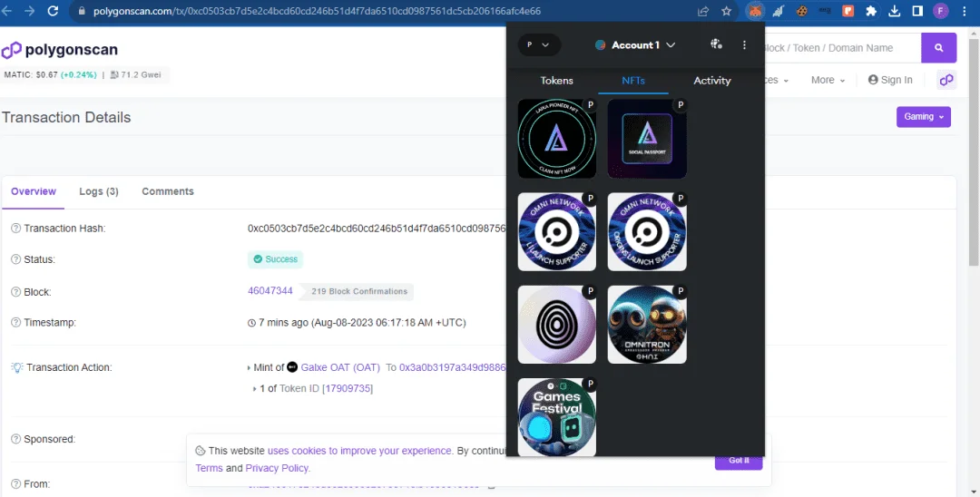This screenshot has height=497, width=980.
Task: Open the Omnitron robots NFT thumbnail
Action: [x=647, y=325]
